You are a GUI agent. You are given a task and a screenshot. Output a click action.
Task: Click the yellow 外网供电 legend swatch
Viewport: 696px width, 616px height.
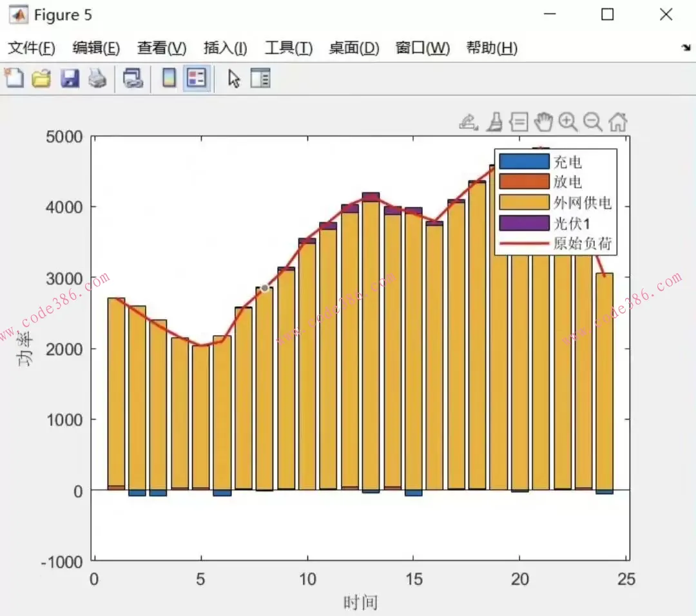pos(524,202)
